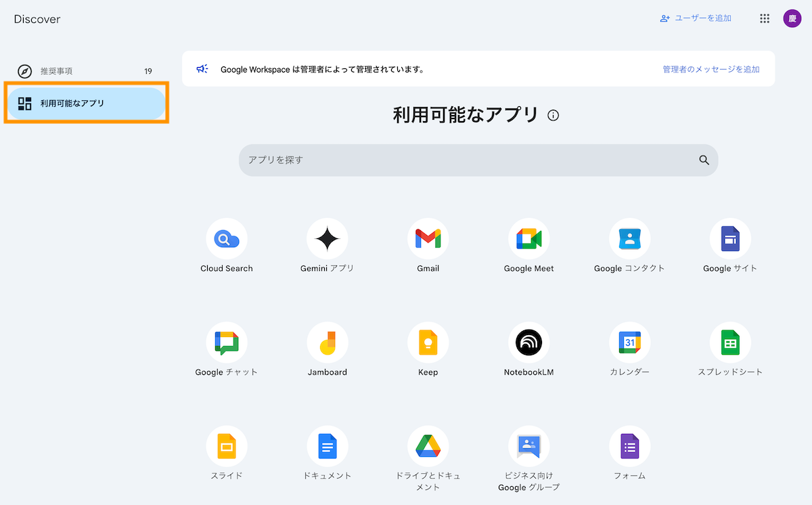The height and width of the screenshot is (505, 812).
Task: Open the Google サイト icon
Action: pos(730,239)
